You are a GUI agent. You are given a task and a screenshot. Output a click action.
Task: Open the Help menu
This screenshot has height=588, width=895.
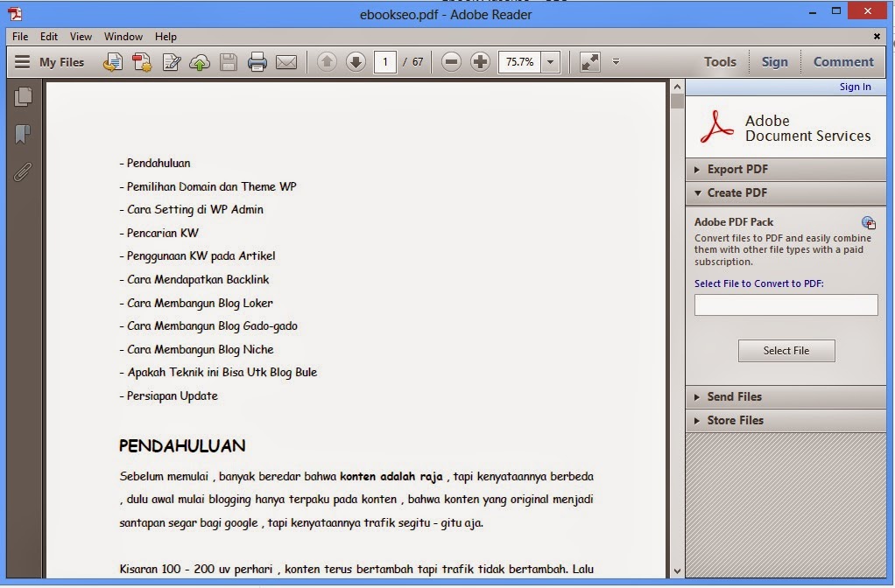coord(166,37)
